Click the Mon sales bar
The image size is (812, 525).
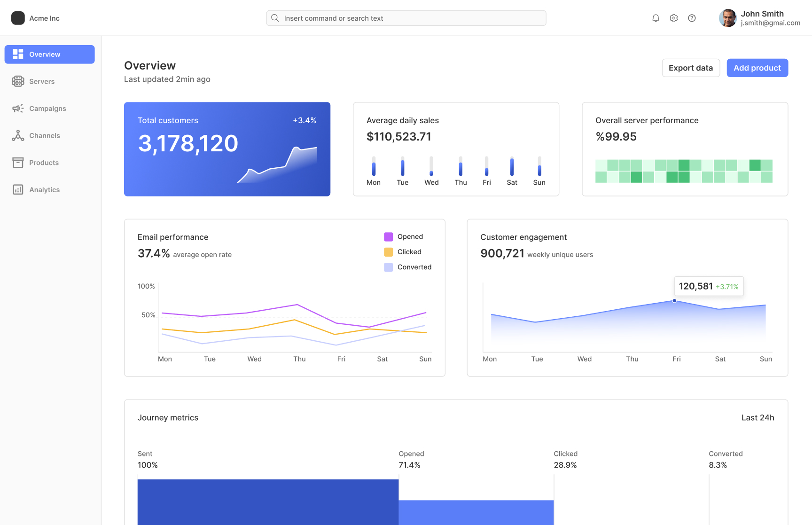point(374,166)
